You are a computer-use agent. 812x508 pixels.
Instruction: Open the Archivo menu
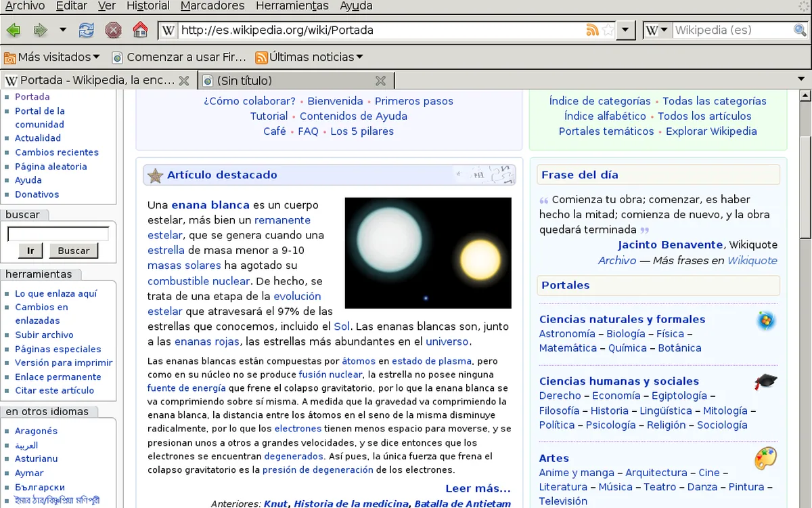point(25,6)
